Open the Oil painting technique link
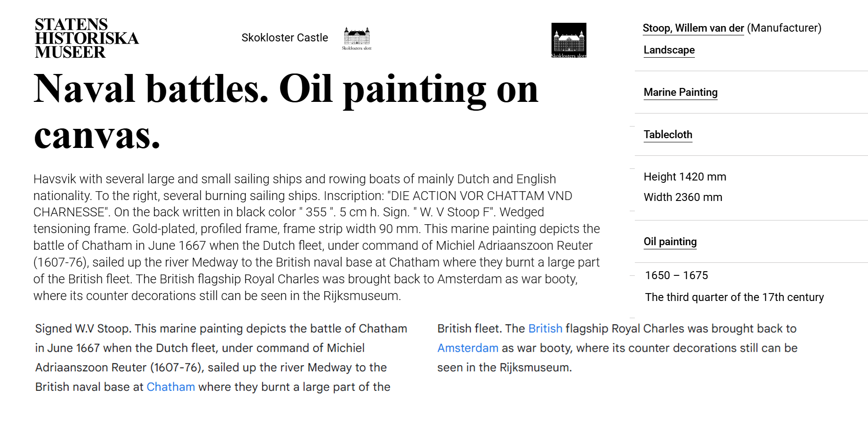 (x=670, y=242)
